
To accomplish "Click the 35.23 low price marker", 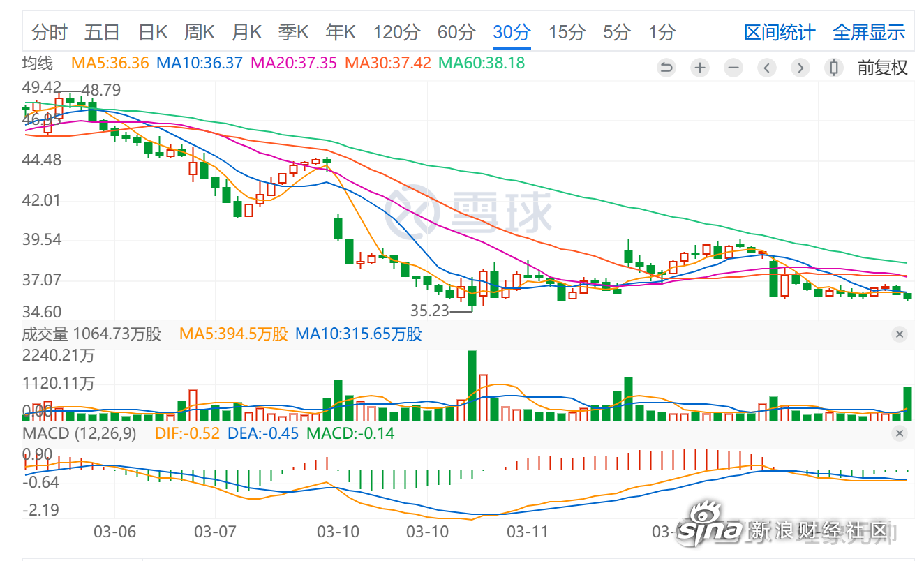I will 429,311.
